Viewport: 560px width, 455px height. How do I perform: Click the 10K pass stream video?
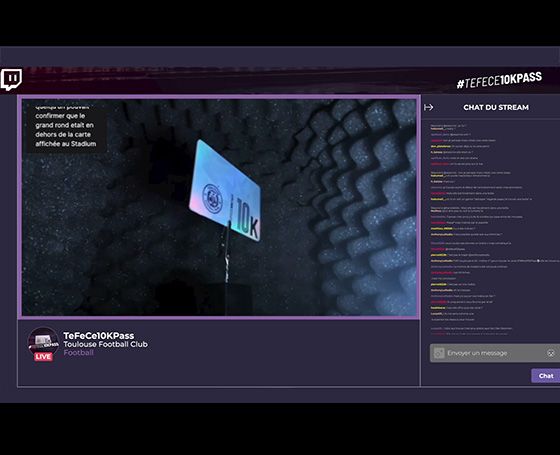219,207
